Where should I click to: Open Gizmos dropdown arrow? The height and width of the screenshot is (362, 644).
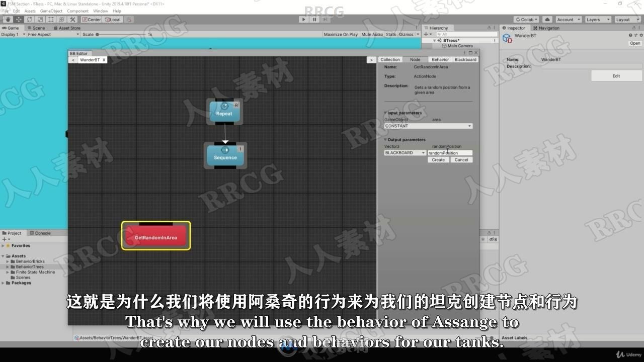tap(417, 35)
